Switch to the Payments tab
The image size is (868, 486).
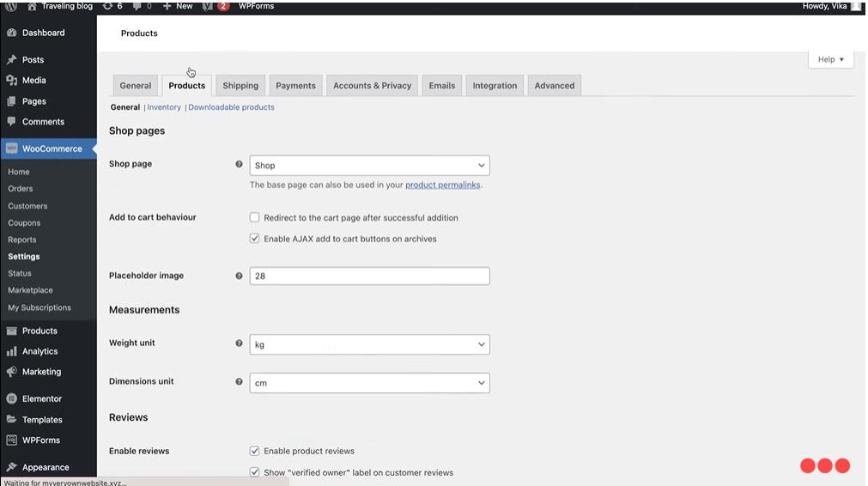click(295, 86)
